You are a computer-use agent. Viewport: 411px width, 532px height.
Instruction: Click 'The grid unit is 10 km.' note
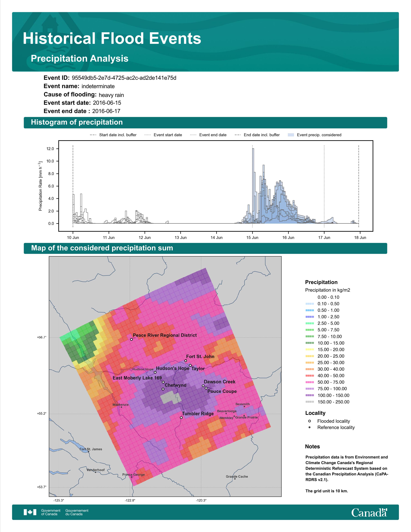point(327,491)
